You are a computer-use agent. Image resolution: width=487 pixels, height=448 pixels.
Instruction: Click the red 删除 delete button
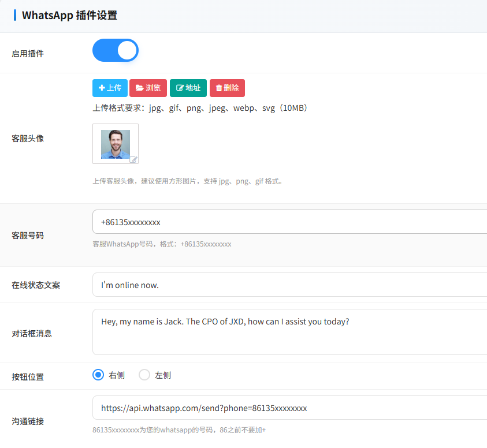click(x=228, y=88)
